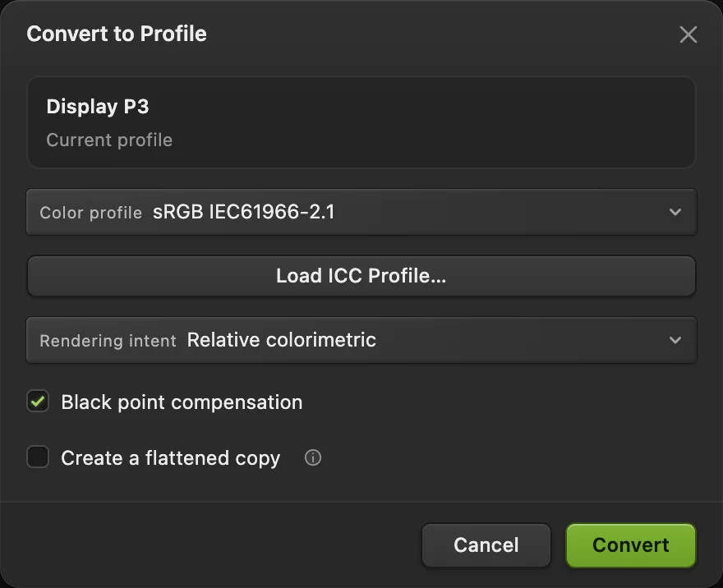Click the green checkmark in Black point box

(x=38, y=402)
